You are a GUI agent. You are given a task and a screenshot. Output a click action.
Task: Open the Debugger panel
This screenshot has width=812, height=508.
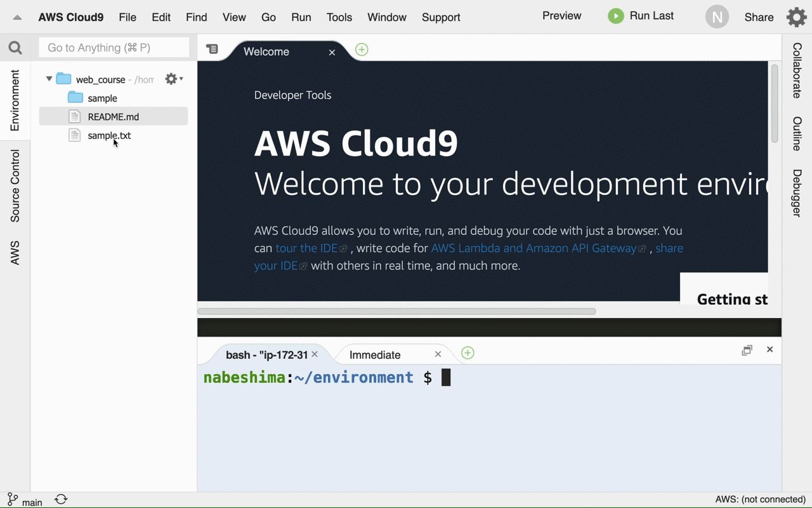tap(797, 193)
